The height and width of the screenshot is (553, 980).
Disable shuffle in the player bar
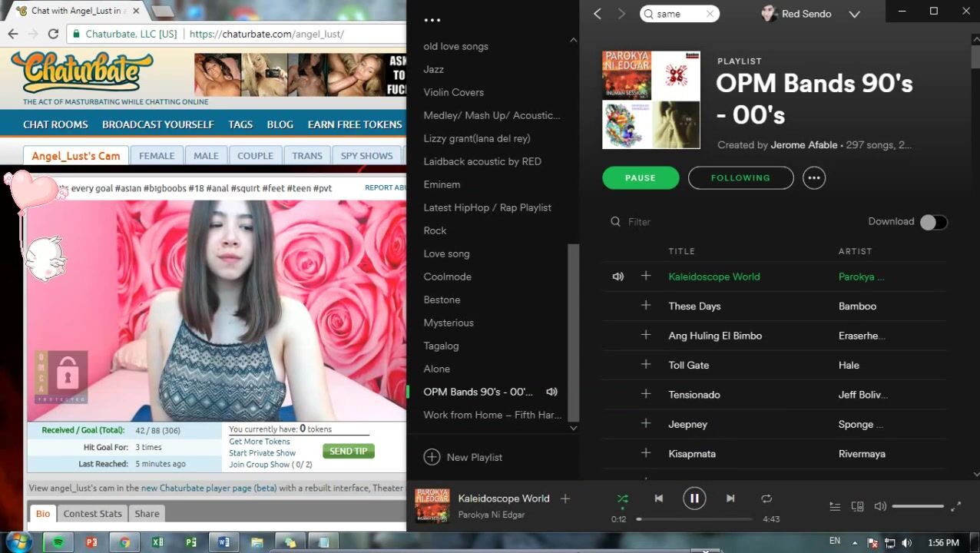(622, 498)
